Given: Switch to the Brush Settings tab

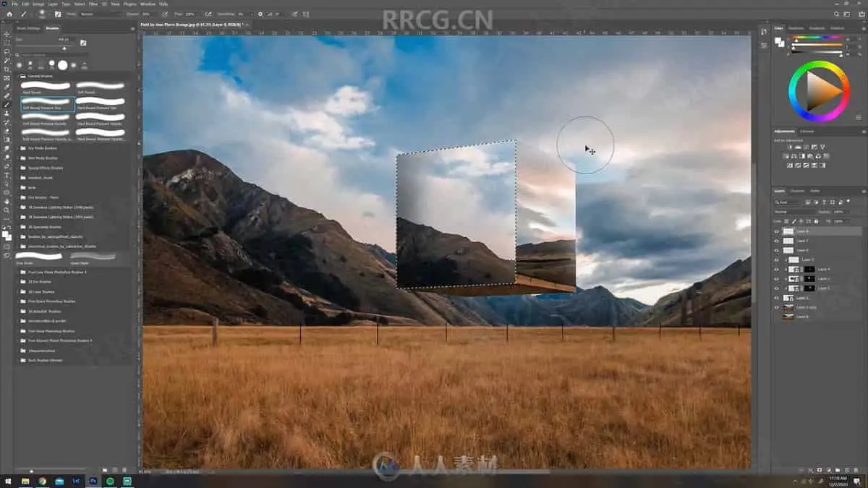Looking at the screenshot, I should point(29,28).
